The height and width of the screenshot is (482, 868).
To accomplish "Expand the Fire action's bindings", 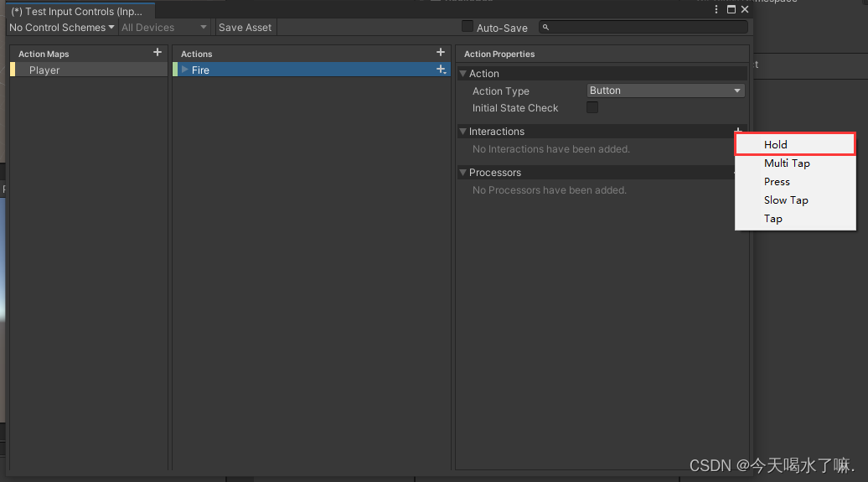I will 185,70.
